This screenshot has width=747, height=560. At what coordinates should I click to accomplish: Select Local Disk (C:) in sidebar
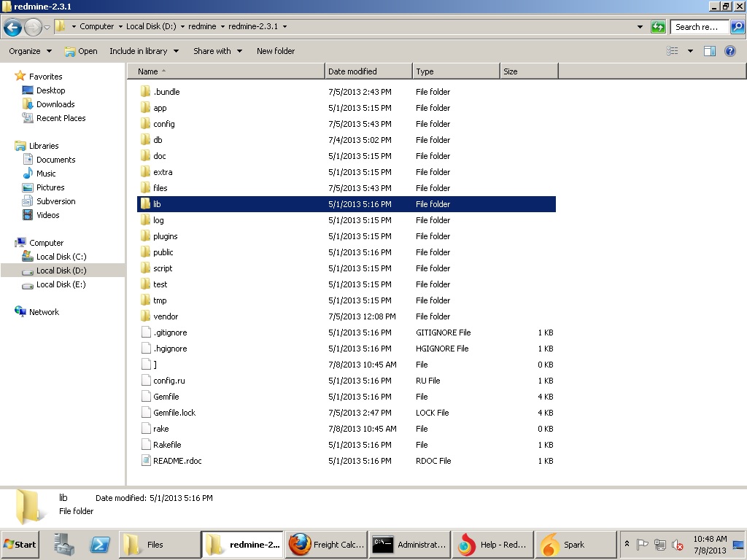(61, 257)
